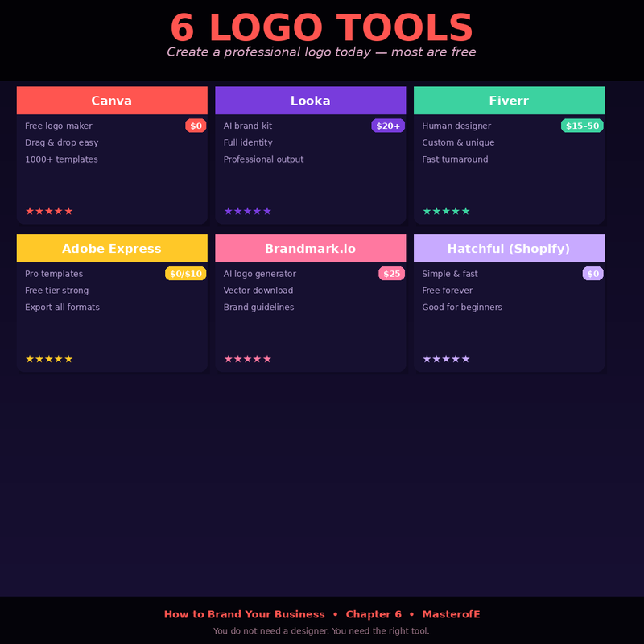Click the Looka card header
The height and width of the screenshot is (644, 644).
click(310, 100)
